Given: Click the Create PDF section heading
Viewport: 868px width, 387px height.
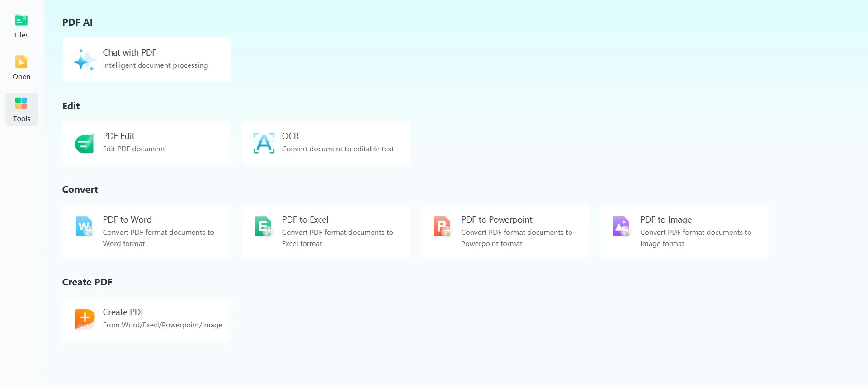Looking at the screenshot, I should point(87,282).
